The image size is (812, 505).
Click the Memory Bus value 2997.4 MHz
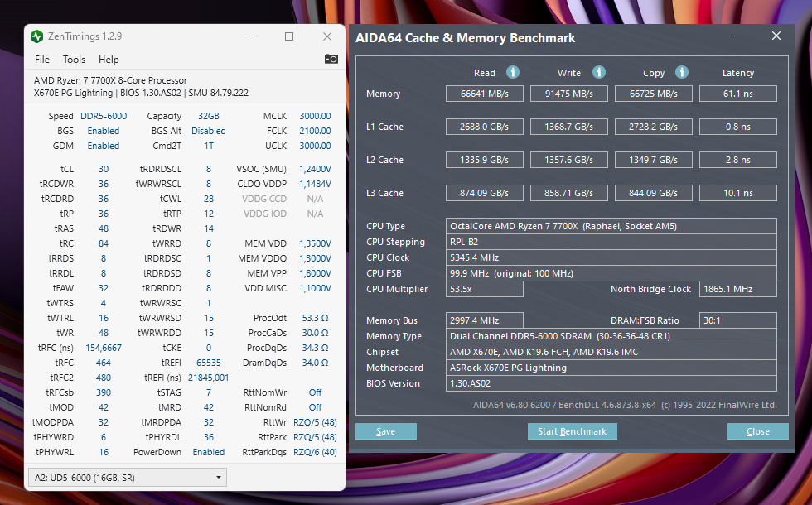point(485,320)
